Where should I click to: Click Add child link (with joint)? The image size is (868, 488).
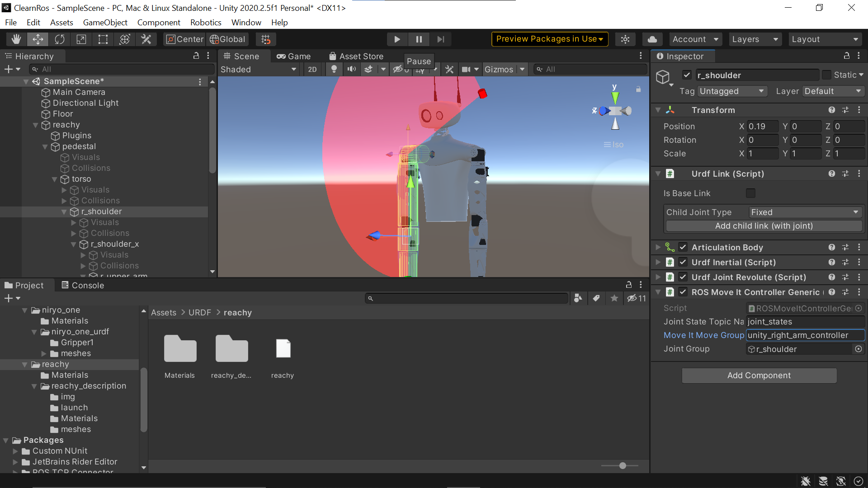(763, 226)
